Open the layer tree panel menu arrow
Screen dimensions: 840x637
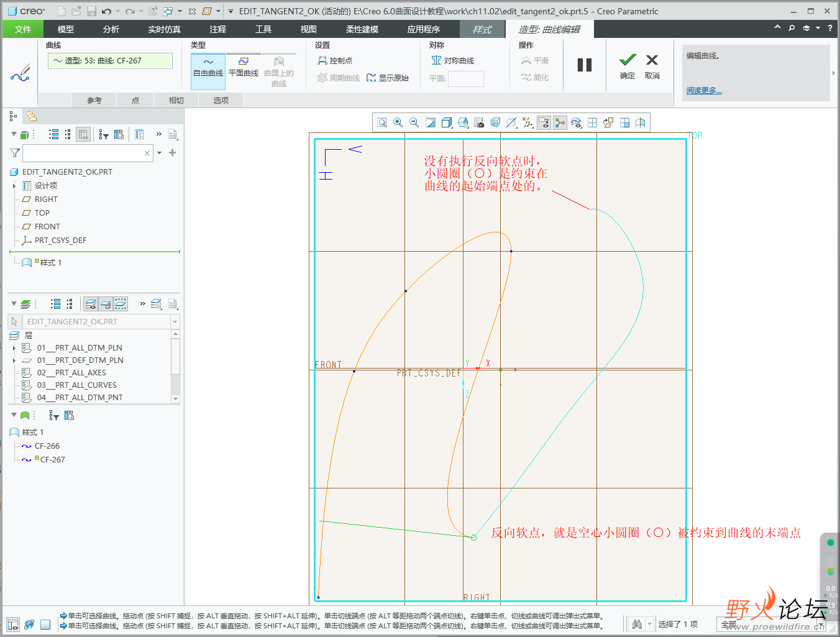[x=14, y=304]
